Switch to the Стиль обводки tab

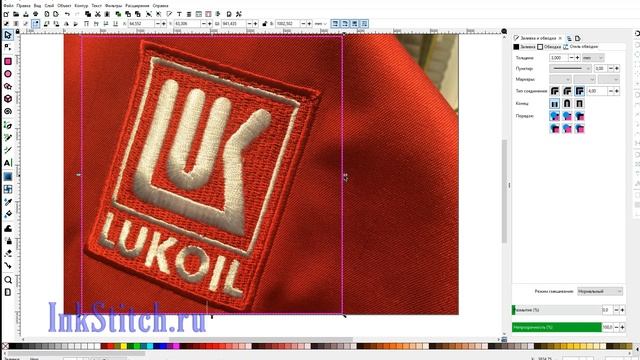click(x=580, y=47)
